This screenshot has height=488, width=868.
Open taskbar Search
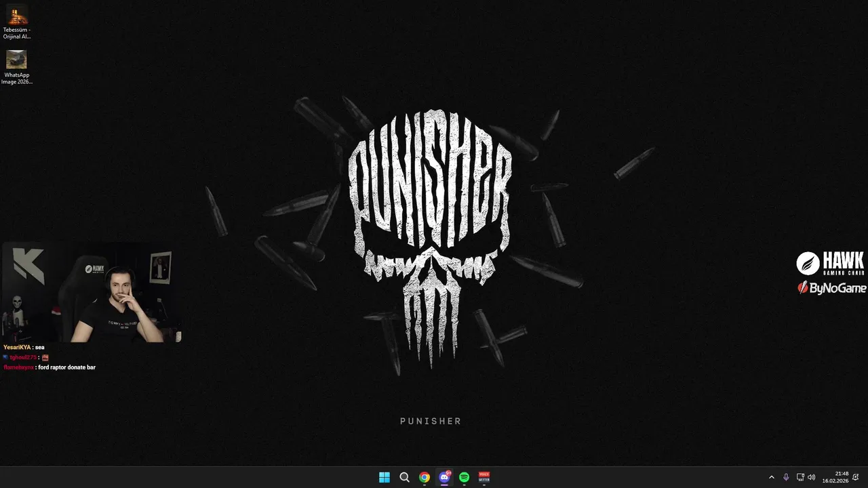point(404,477)
